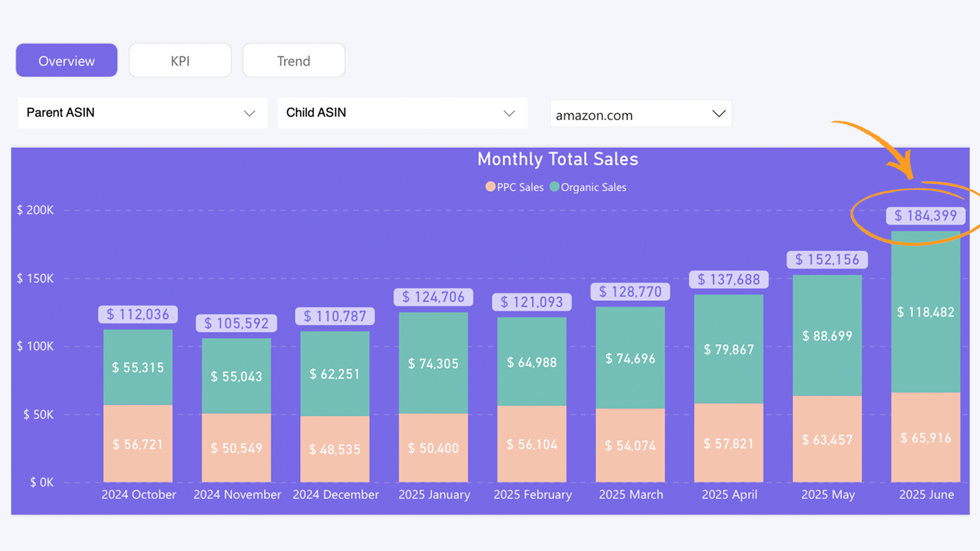Switch to the KPI tab
980x551 pixels.
click(x=180, y=60)
